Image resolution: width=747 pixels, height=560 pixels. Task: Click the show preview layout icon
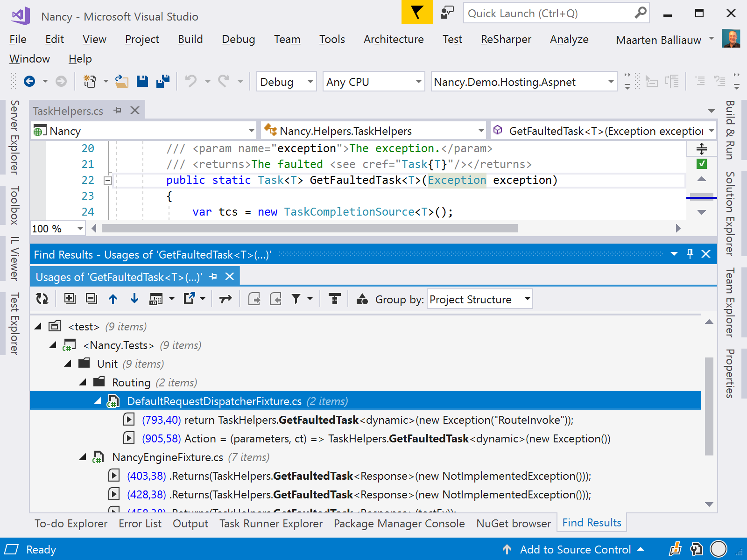156,299
